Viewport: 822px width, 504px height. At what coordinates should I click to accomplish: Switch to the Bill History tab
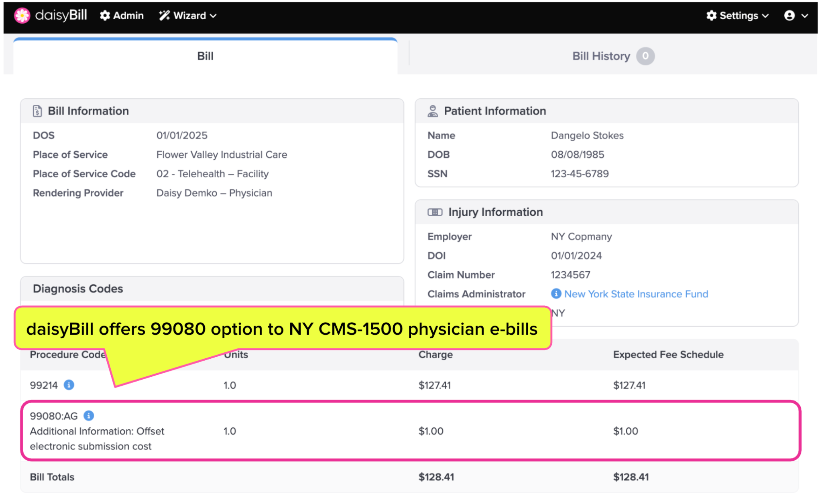601,56
